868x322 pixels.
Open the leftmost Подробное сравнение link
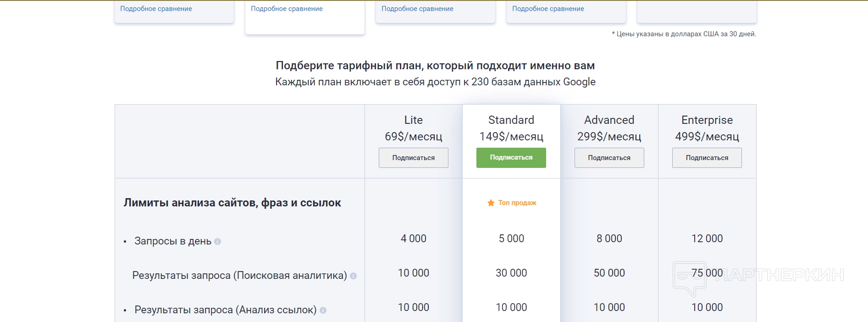coord(156,9)
